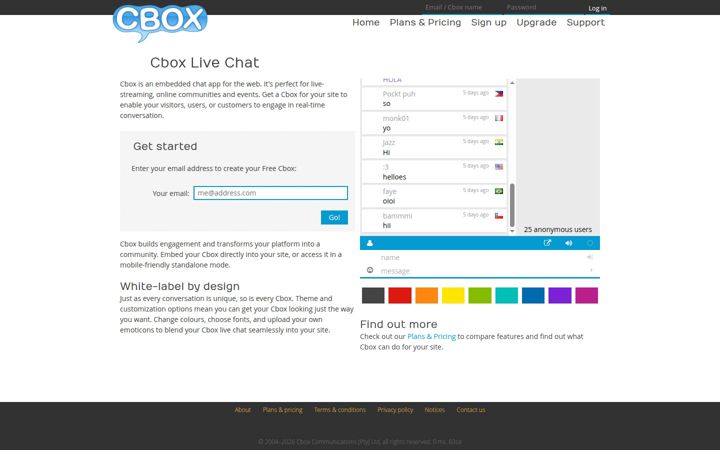Image resolution: width=720 pixels, height=450 pixels.
Task: Select the magenta theme swatch
Action: 587,295
